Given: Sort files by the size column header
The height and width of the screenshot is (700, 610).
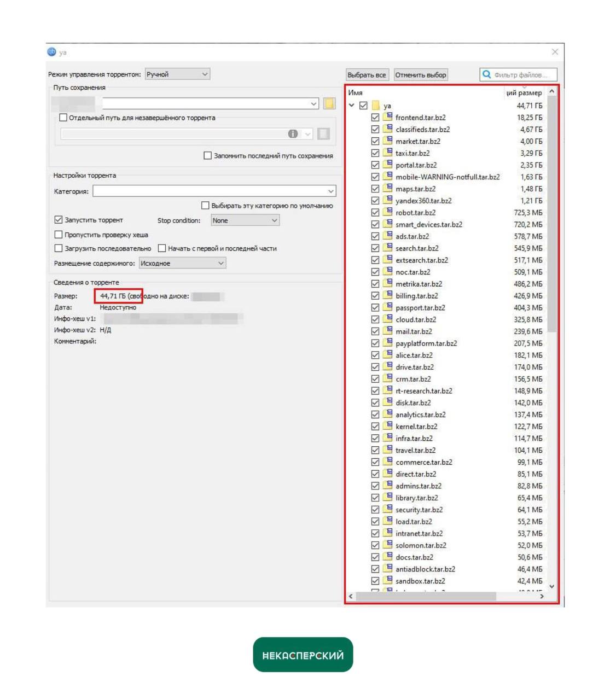Looking at the screenshot, I should click(x=524, y=93).
